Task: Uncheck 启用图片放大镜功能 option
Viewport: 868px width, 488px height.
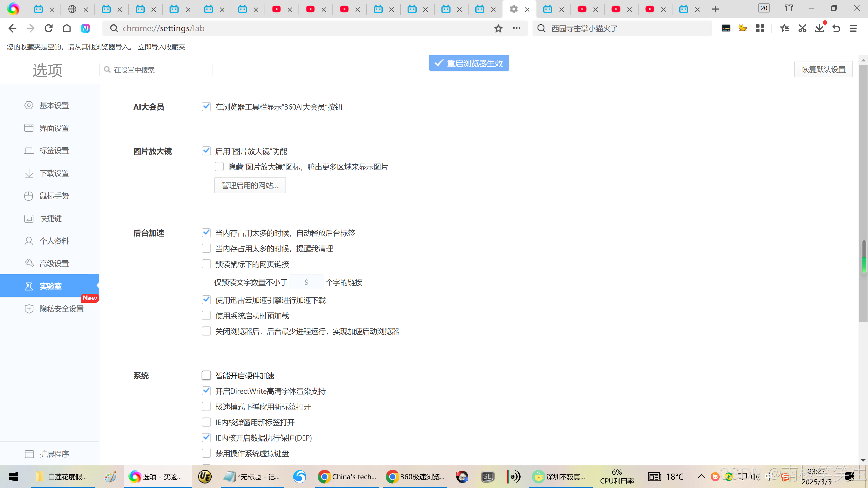Action: click(x=206, y=151)
